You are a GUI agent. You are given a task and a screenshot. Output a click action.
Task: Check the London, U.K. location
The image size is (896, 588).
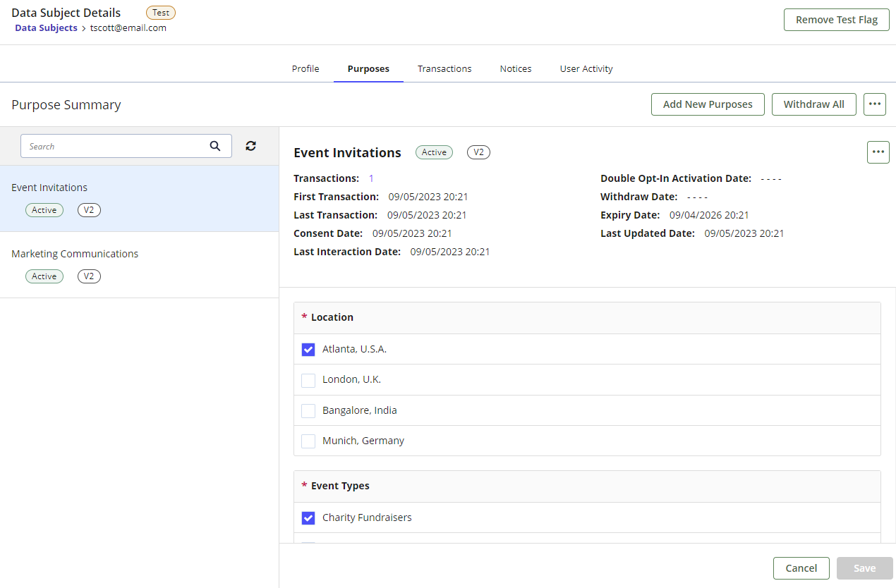(x=308, y=380)
